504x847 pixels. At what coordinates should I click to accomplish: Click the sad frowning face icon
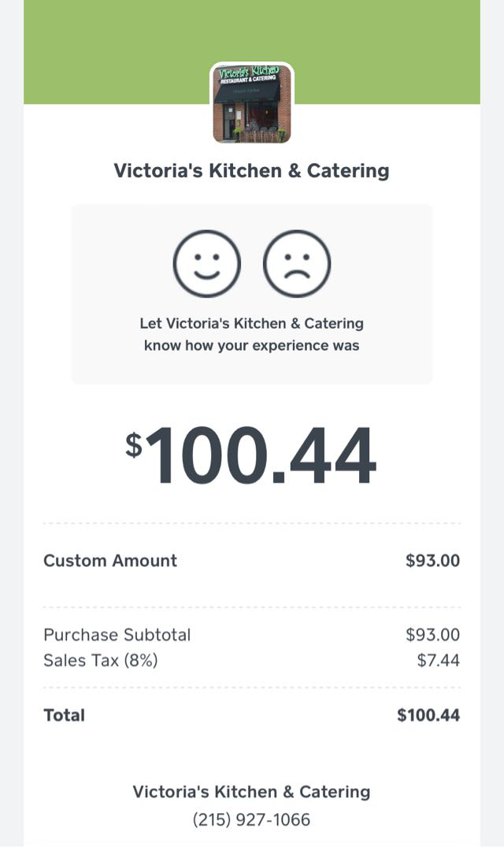(297, 264)
